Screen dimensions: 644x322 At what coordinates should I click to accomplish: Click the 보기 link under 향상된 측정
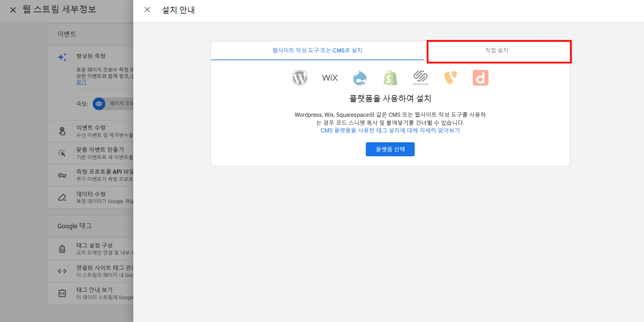(81, 82)
